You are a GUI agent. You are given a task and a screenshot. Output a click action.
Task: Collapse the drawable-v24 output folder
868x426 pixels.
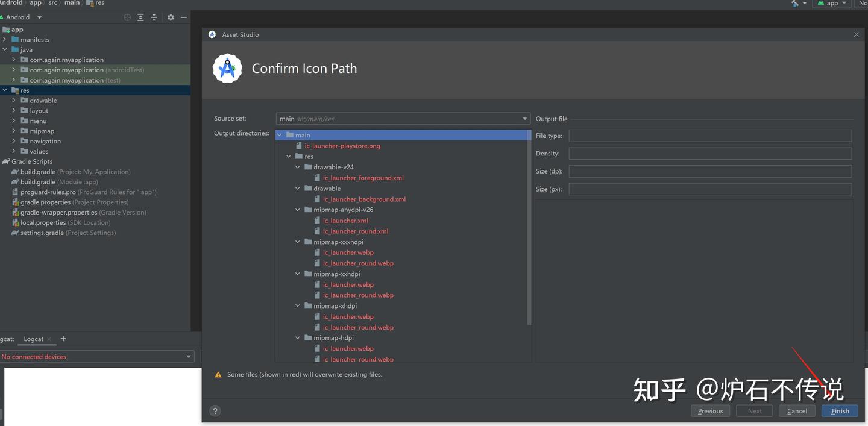(x=298, y=167)
